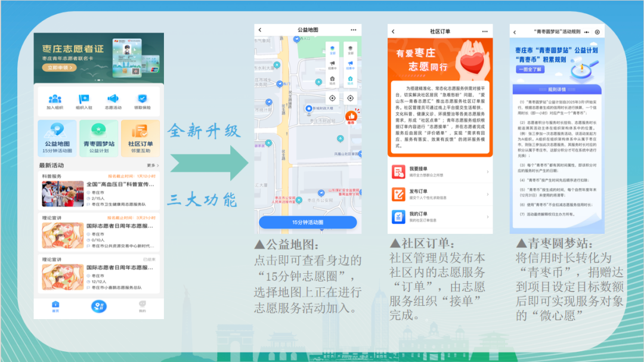Tap the center blue 签到 tab button

click(98, 306)
